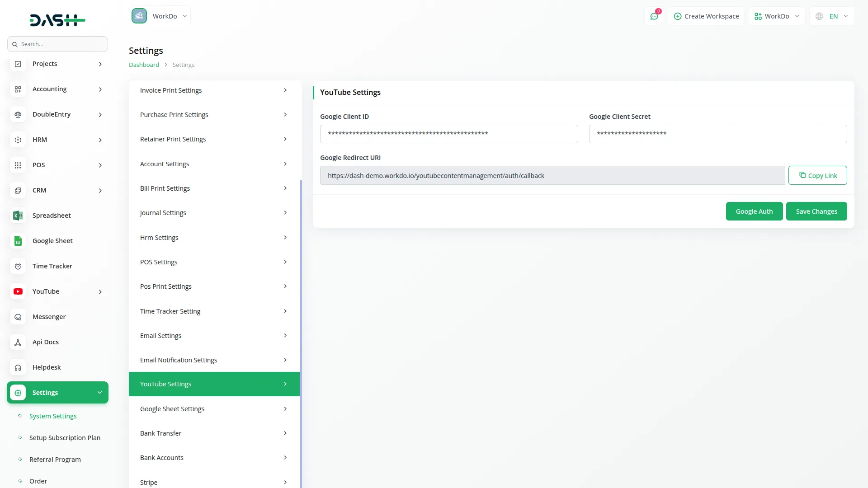Switch to Google Sheet Settings
Viewport: 868px width, 488px height.
point(214,408)
